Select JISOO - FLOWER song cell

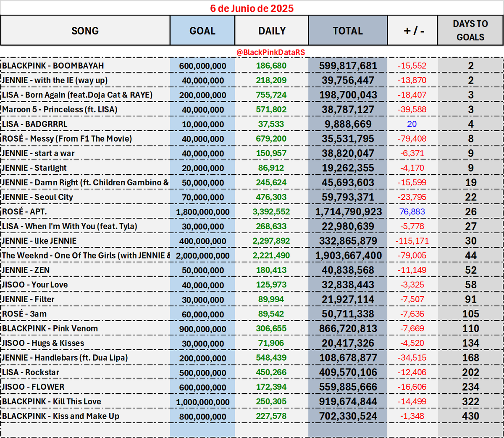coord(85,387)
